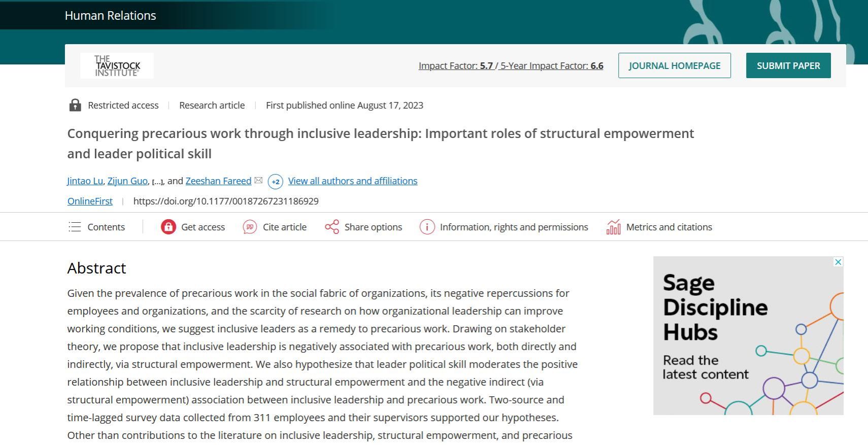Expand the hidden authors ellipsis
The image size is (868, 445).
click(x=157, y=182)
